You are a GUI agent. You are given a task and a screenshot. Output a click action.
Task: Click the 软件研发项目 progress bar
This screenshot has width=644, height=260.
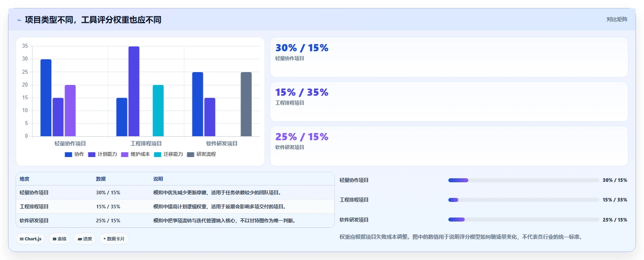coord(524,220)
